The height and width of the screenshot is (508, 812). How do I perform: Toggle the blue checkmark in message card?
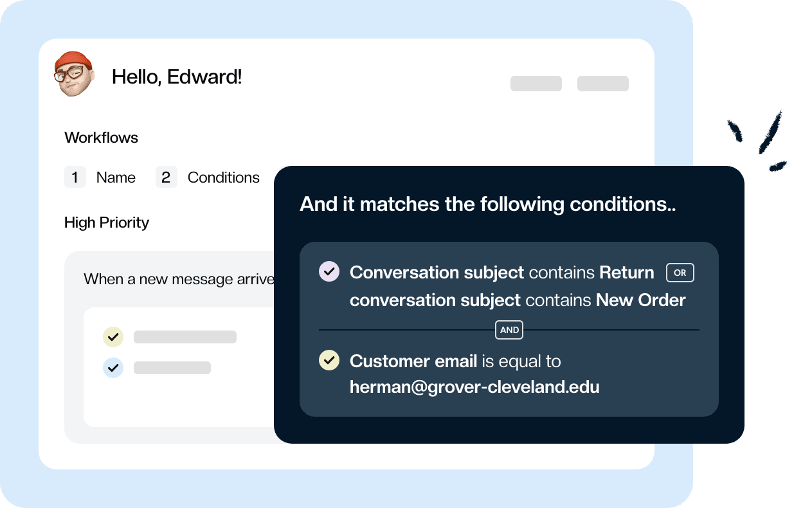(x=113, y=368)
